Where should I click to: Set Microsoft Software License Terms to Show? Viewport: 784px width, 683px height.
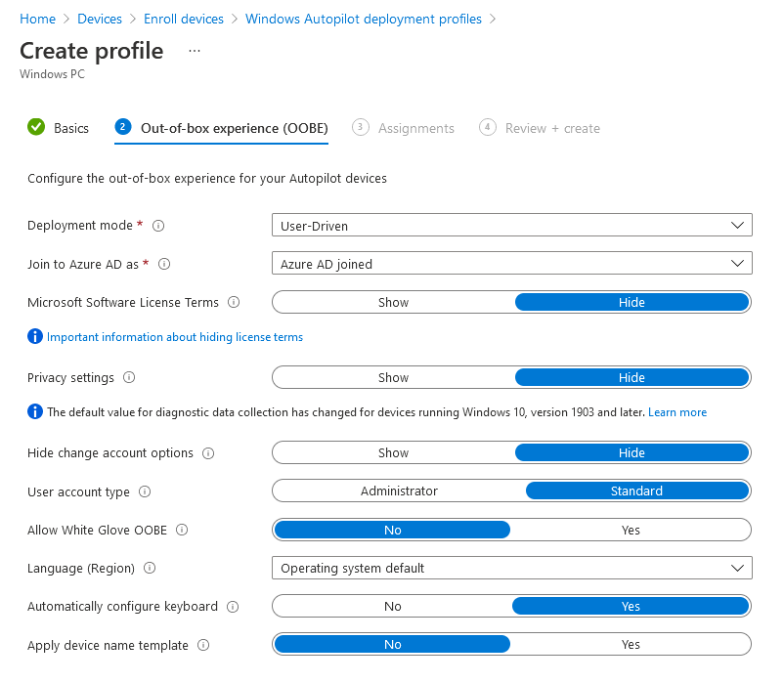(393, 303)
